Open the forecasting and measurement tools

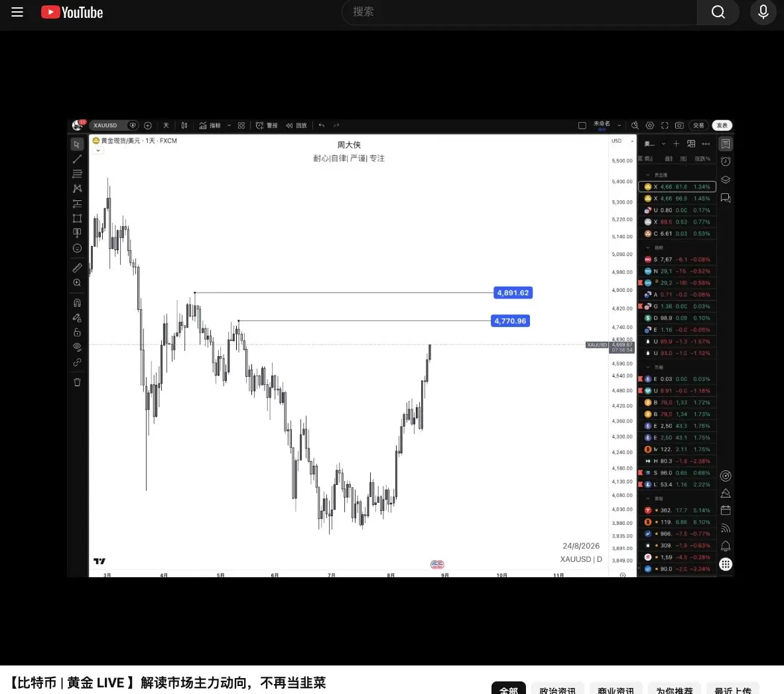click(x=77, y=204)
